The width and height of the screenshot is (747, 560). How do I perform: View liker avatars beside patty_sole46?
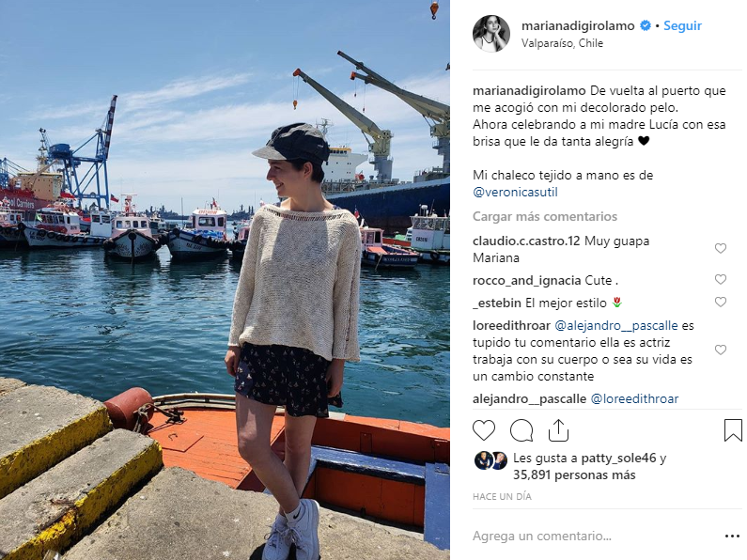tap(490, 460)
